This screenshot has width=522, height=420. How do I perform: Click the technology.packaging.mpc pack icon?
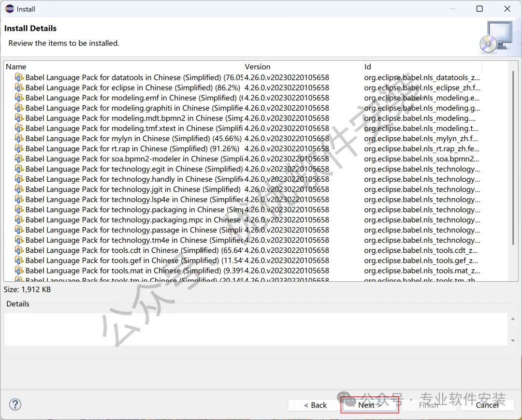19,219
